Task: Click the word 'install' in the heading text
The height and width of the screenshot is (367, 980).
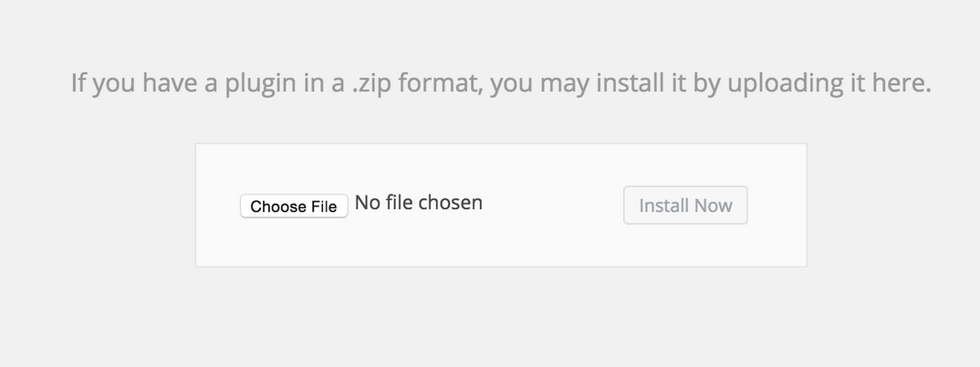Action: pyautogui.click(x=629, y=83)
